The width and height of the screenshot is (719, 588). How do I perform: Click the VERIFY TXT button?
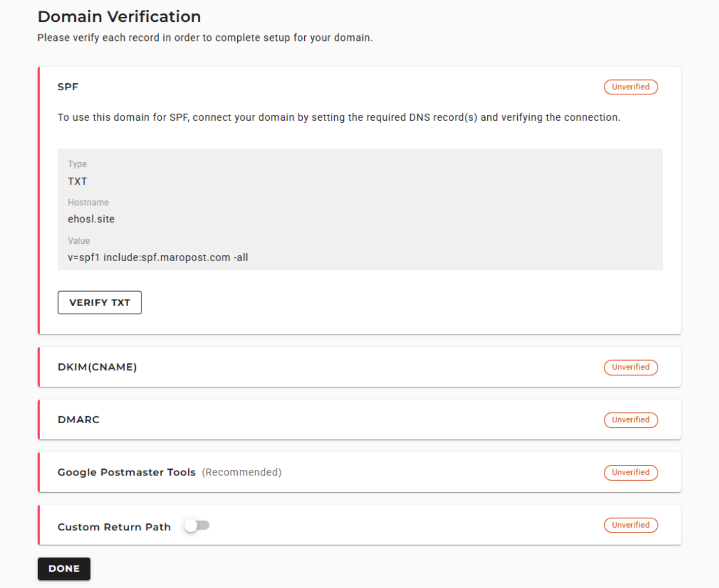click(x=99, y=302)
